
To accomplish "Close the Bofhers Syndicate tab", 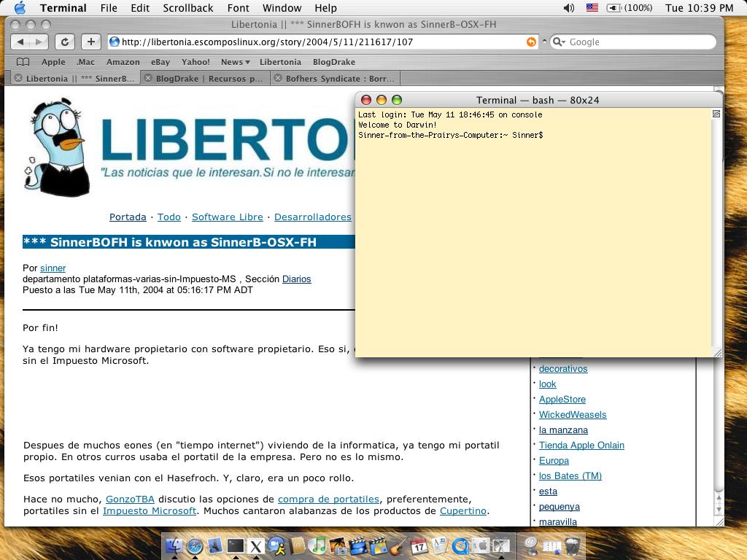I will point(278,78).
